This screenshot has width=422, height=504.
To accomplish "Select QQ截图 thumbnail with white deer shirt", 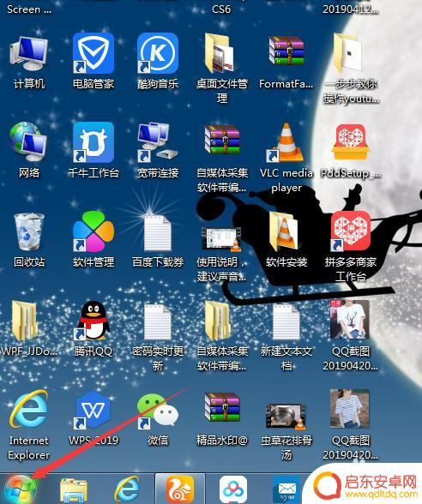I will [x=349, y=320].
